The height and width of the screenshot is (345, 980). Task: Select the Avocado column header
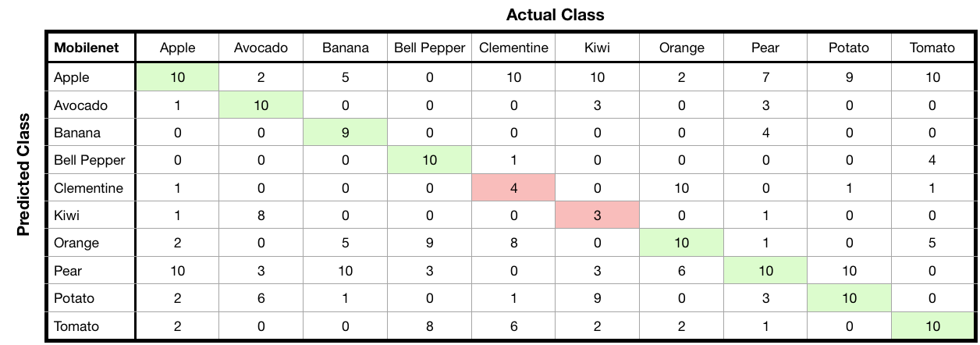261,48
